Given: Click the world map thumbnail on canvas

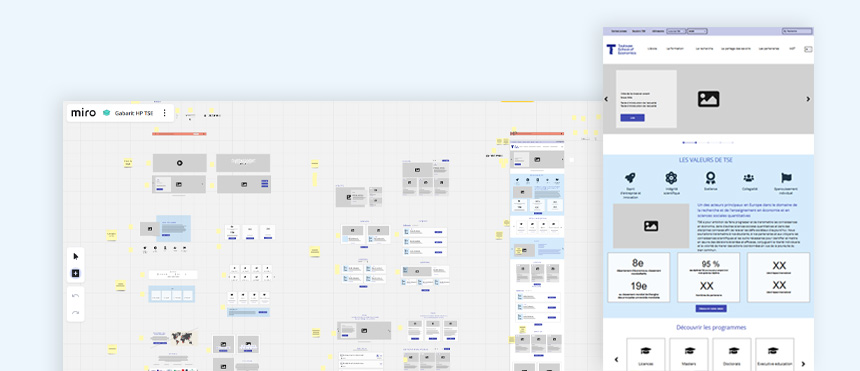Looking at the screenshot, I should pos(183,337).
